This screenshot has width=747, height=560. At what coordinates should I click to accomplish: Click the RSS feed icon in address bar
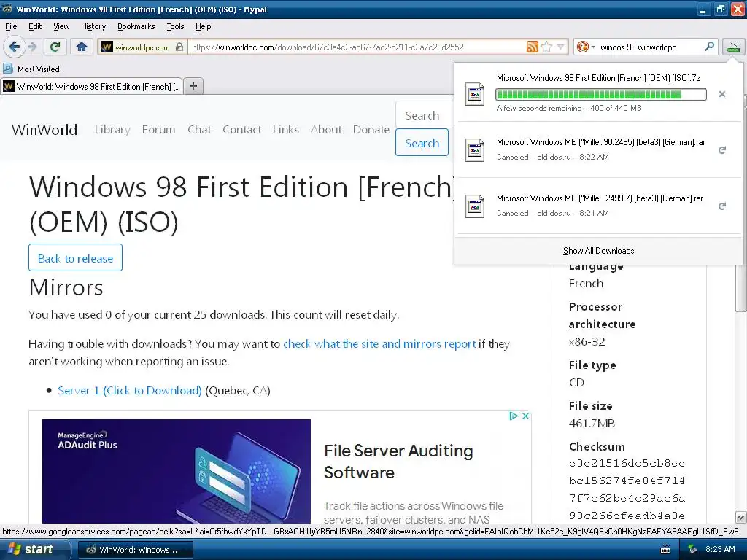532,47
